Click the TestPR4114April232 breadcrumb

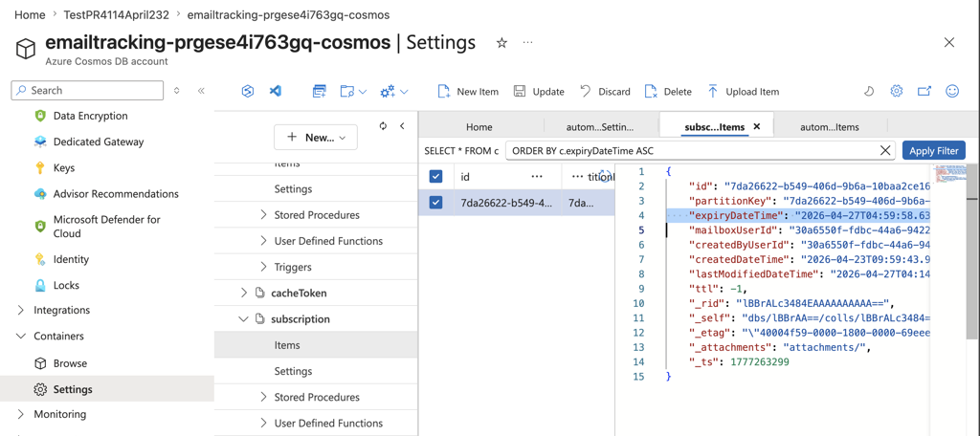[x=116, y=14]
